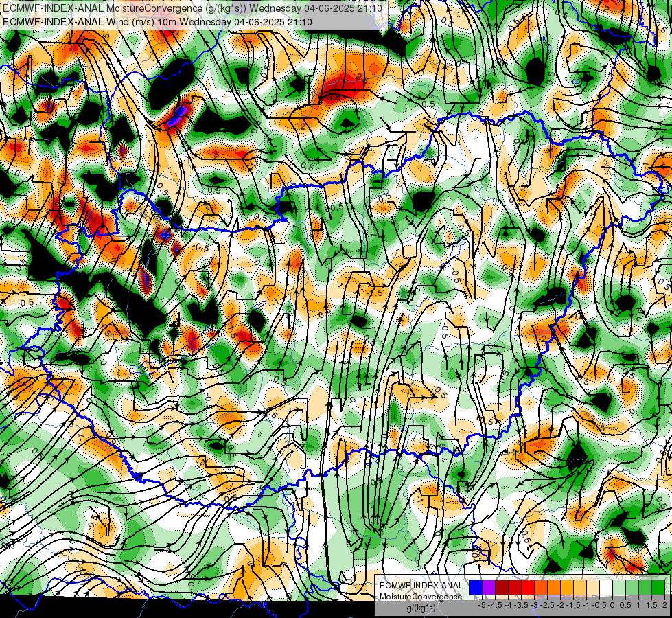Pick the medium green legend swatch between 1 and 1.5
The width and height of the screenshot is (672, 618).
645,588
